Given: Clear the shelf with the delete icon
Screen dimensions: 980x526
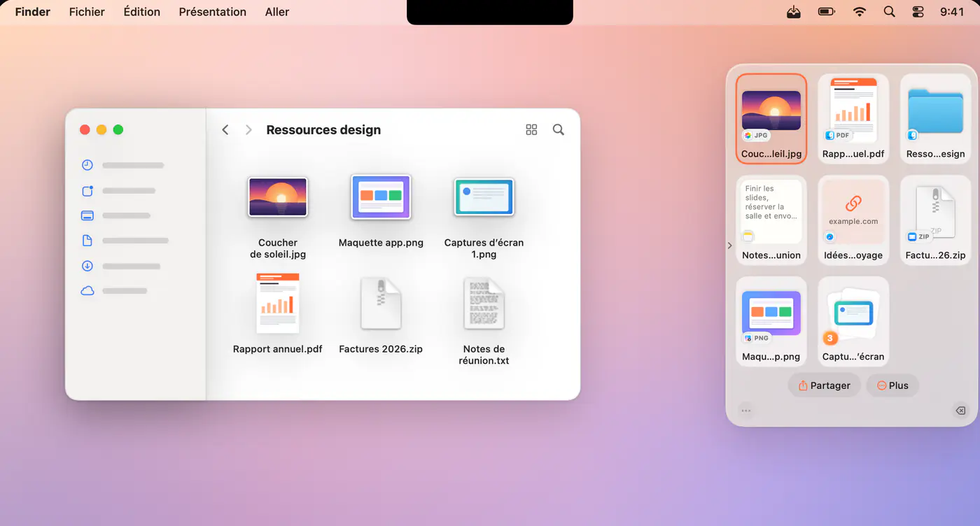Looking at the screenshot, I should pos(960,411).
